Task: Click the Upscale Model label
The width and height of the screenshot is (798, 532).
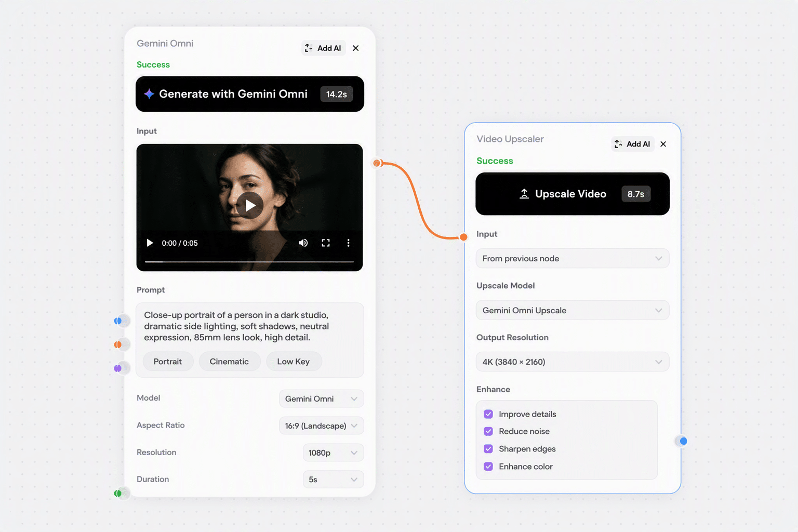Action: pos(506,286)
